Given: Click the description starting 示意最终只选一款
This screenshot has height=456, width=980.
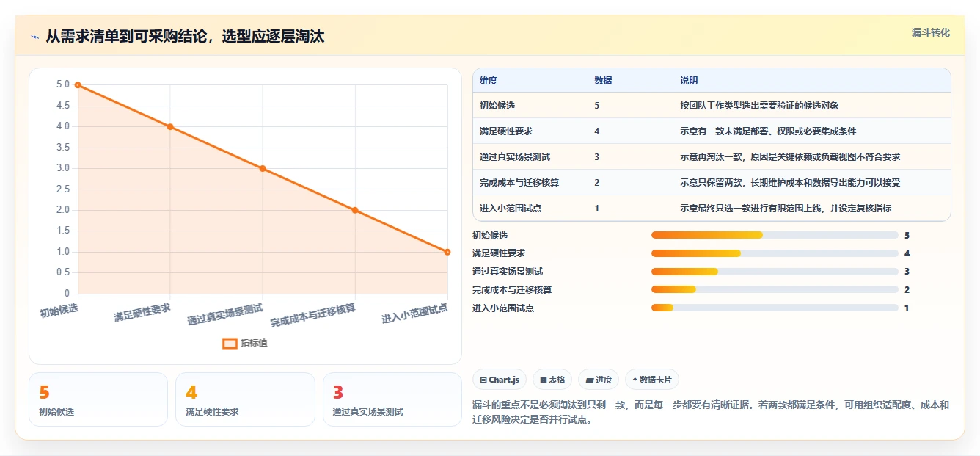Looking at the screenshot, I should pos(786,209).
